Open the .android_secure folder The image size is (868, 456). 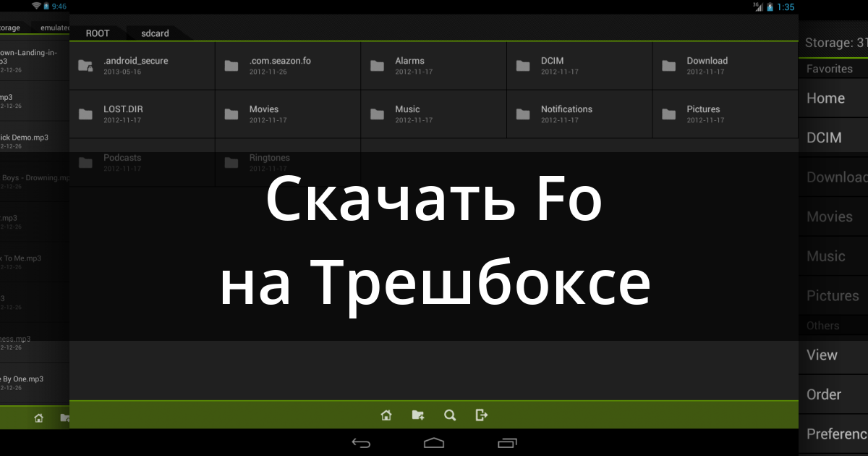click(x=142, y=66)
